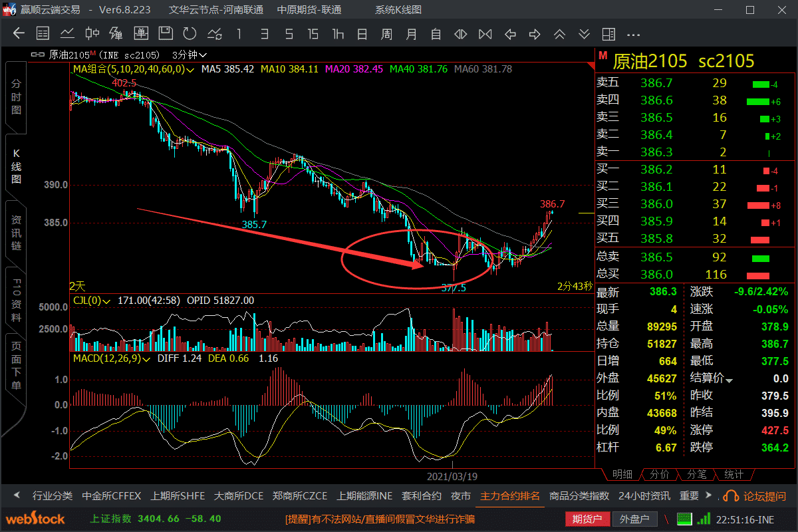Open the more options ellipsis in toolbar

click(632, 34)
